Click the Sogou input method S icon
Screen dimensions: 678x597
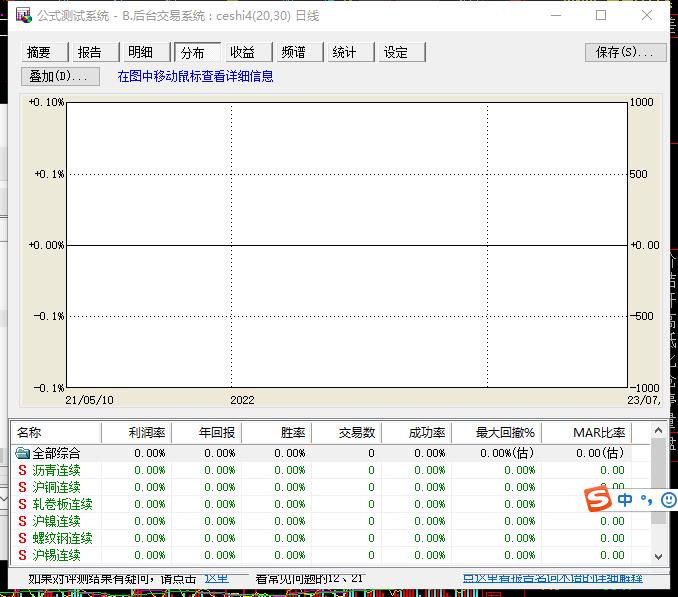[598, 499]
